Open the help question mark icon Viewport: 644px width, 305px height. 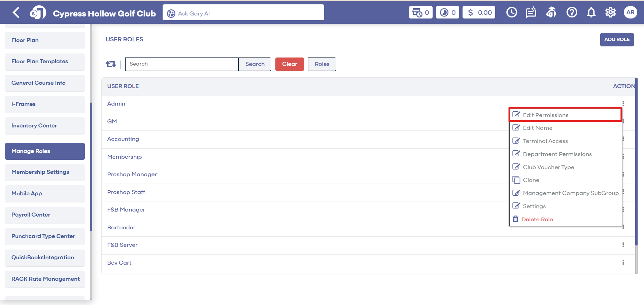pos(571,13)
